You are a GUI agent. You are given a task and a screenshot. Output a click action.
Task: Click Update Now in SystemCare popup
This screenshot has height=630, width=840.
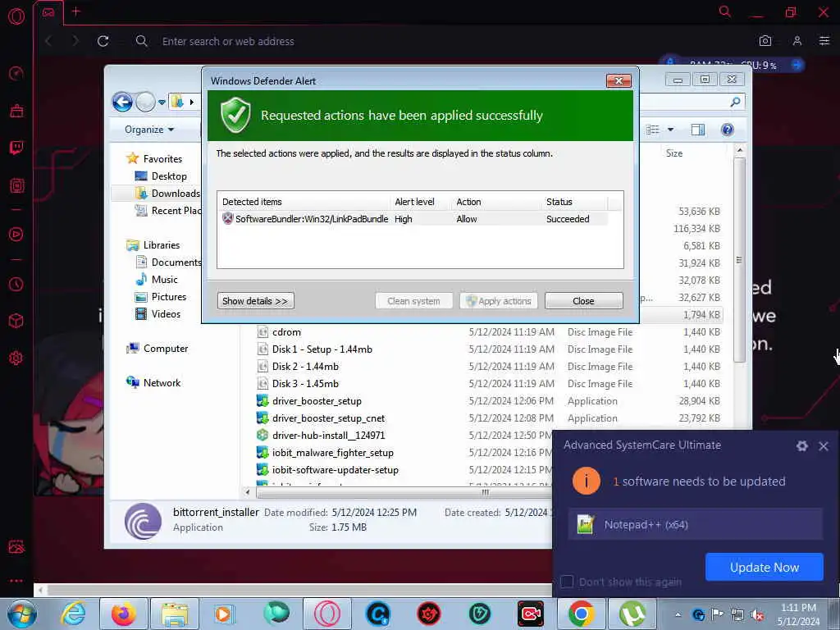click(x=764, y=568)
